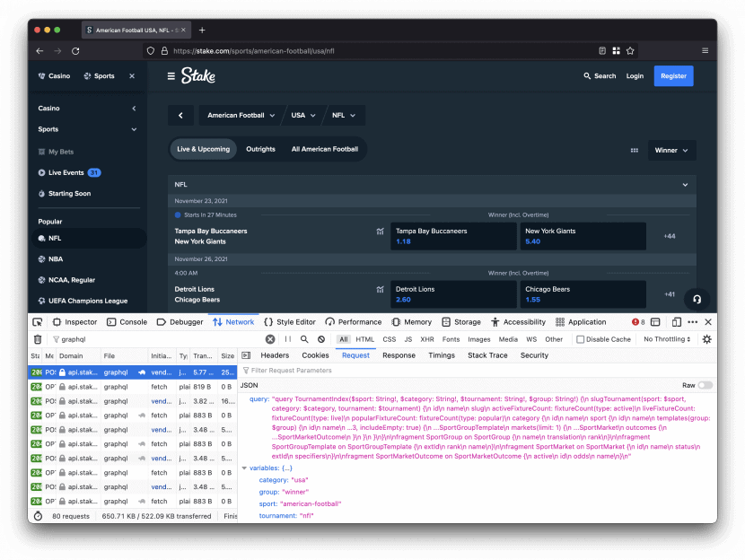Click the Filter Request Parameters field
The image size is (745, 560).
[477, 371]
